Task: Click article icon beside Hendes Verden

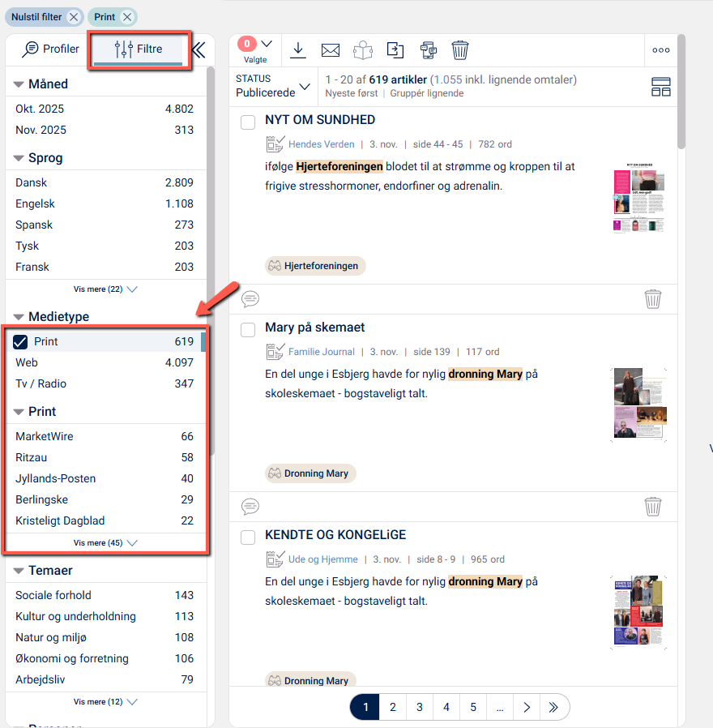Action: [275, 144]
